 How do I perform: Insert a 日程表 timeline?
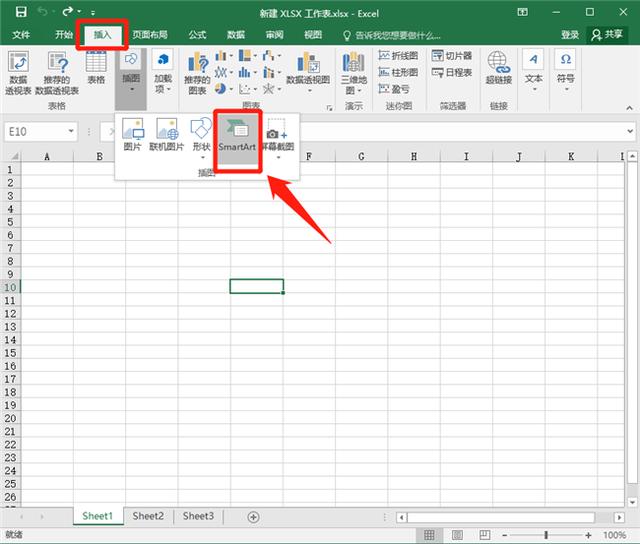[451, 72]
